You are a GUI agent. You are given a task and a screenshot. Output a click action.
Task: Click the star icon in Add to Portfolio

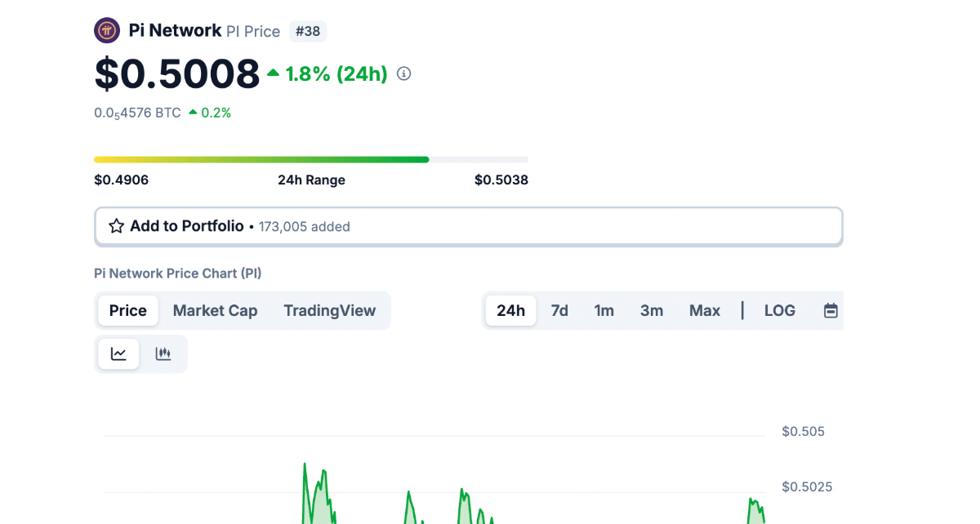tap(117, 226)
